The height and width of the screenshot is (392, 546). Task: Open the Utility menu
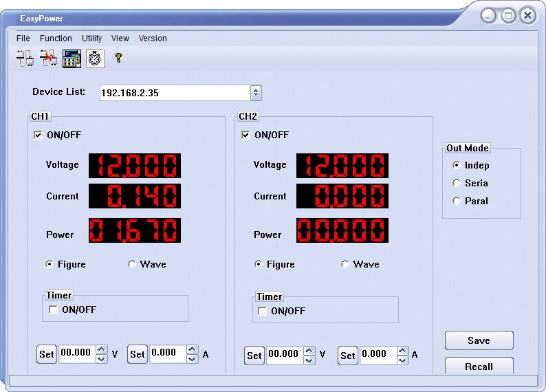point(92,39)
